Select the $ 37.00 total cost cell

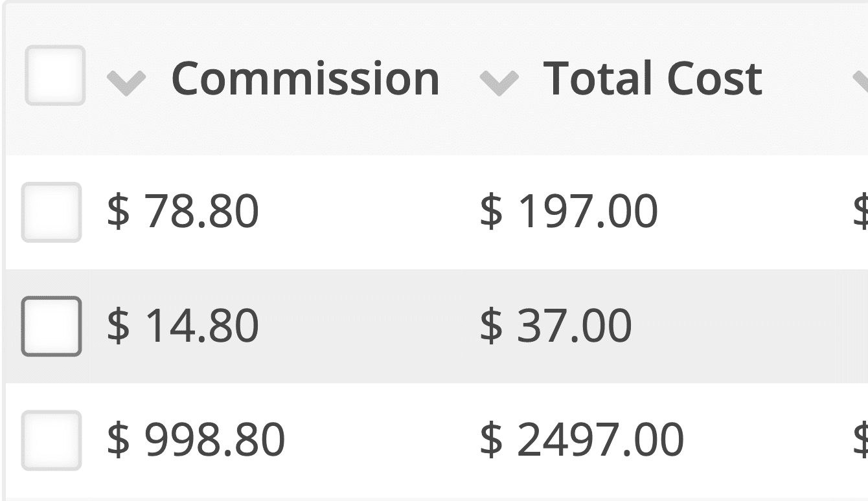click(x=556, y=326)
